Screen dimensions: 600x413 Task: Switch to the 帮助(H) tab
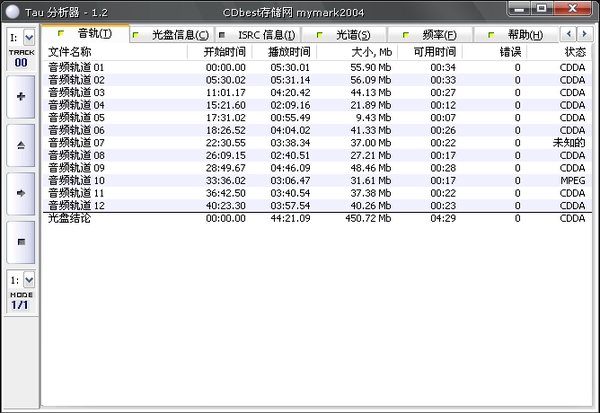point(516,35)
